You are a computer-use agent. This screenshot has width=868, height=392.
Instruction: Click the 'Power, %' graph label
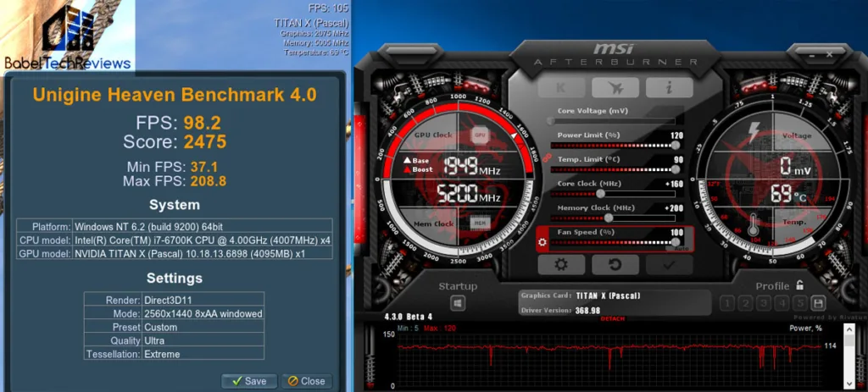click(805, 329)
